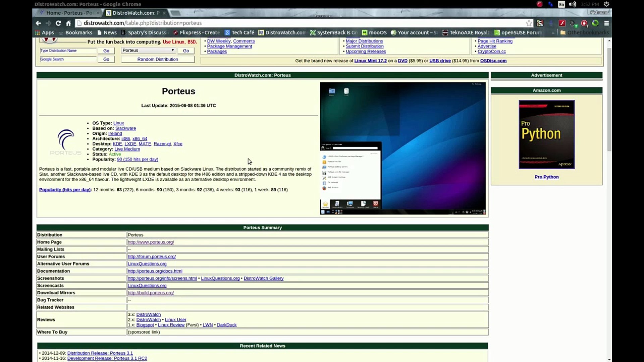Open Other bookmarks folder

coord(585,33)
